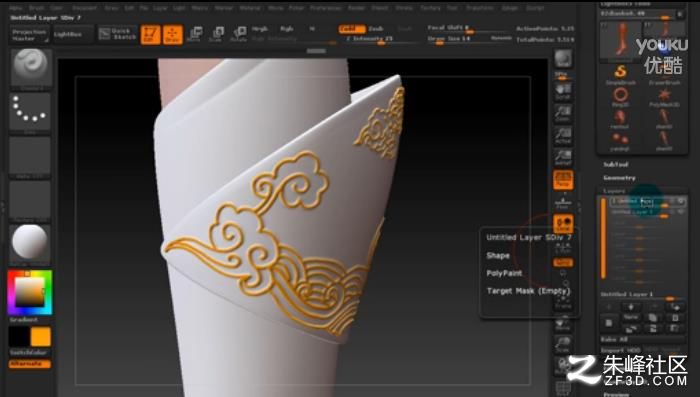Open the Document menu

pos(84,8)
